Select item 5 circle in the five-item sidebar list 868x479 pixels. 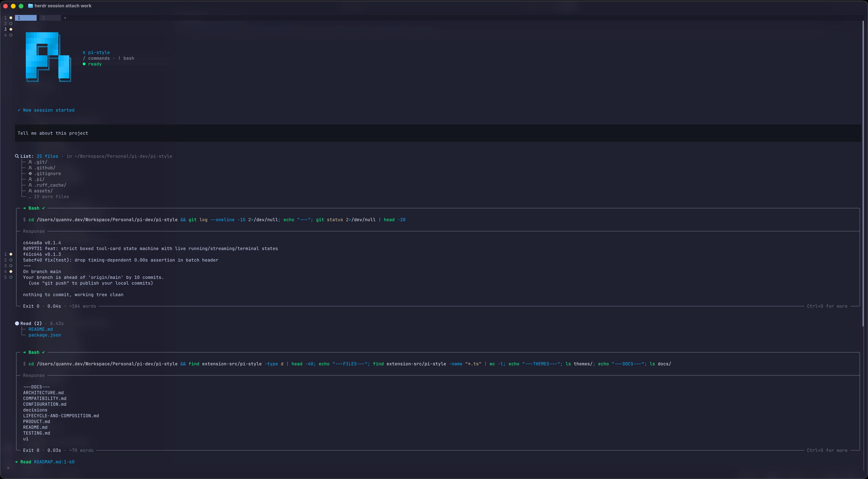tap(11, 277)
